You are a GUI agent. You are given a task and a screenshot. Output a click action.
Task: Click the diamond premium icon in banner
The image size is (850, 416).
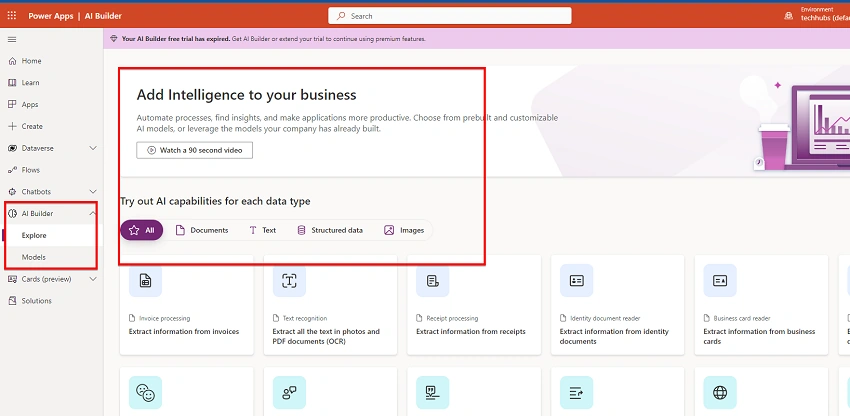(113, 39)
